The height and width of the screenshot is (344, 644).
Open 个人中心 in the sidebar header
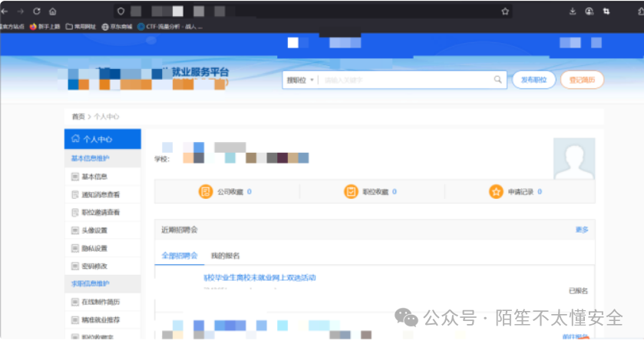(x=103, y=139)
